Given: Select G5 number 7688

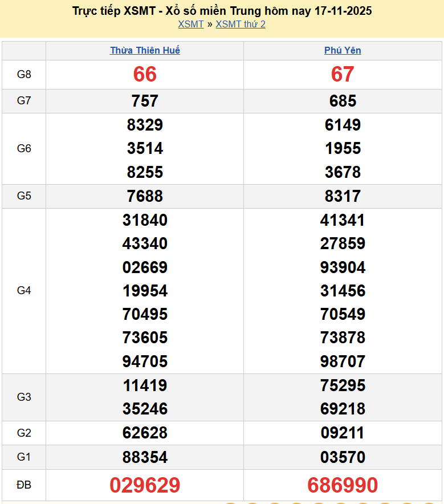Looking at the screenshot, I should coord(145,196).
